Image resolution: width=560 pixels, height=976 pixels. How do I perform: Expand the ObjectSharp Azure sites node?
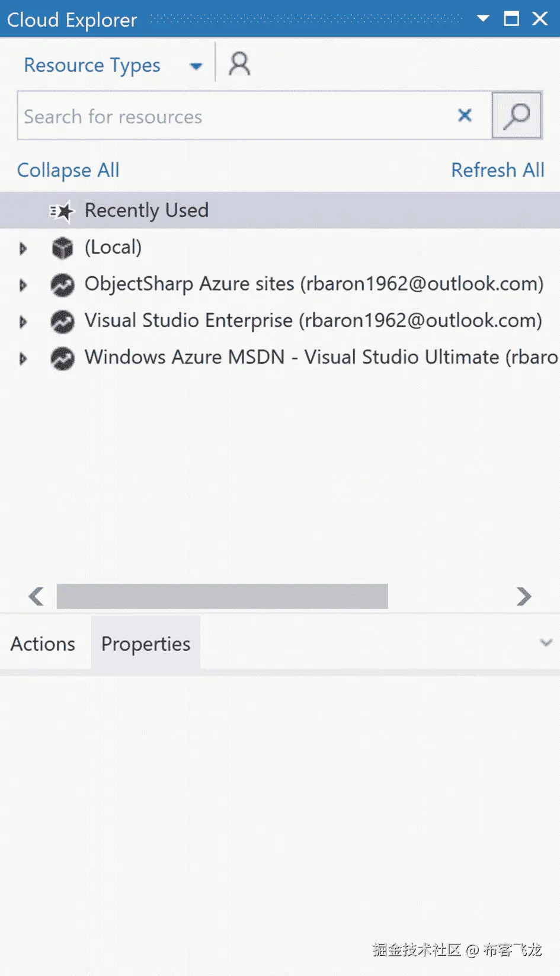coord(23,285)
